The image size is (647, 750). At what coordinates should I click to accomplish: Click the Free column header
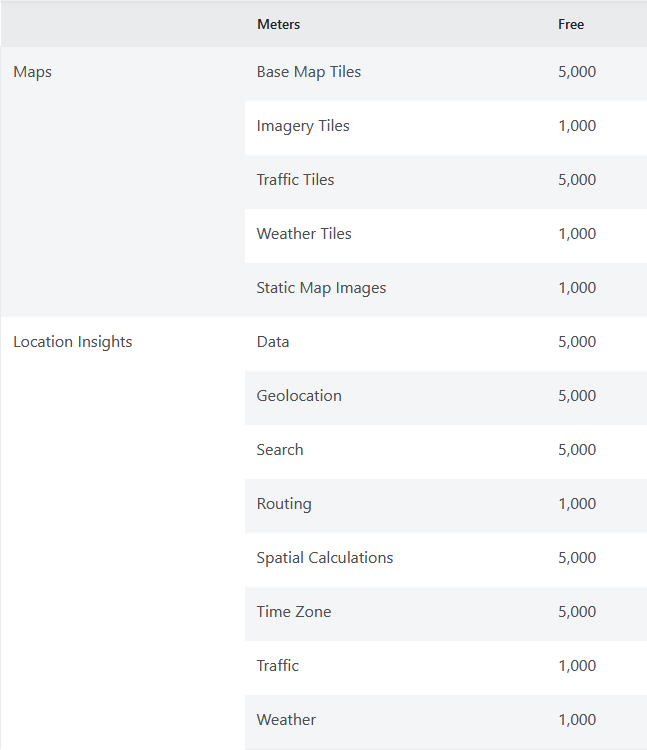pos(571,24)
